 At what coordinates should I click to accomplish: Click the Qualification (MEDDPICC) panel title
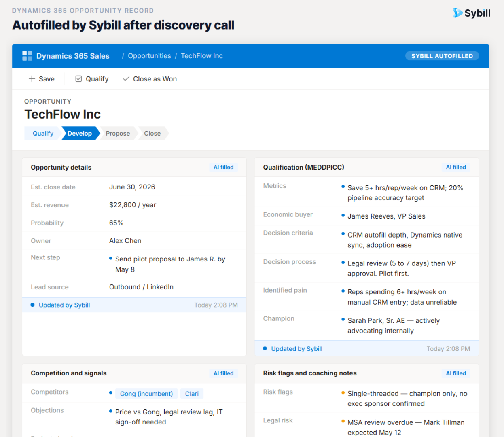pyautogui.click(x=303, y=167)
